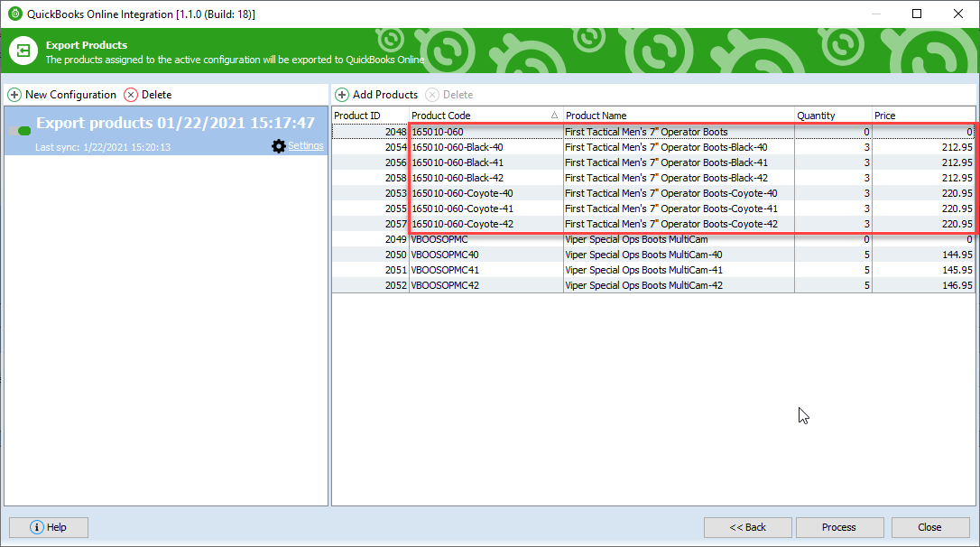Click name First Tactical Operator Boots-Coyote-42
The width and height of the screenshot is (980, 547).
pos(671,224)
